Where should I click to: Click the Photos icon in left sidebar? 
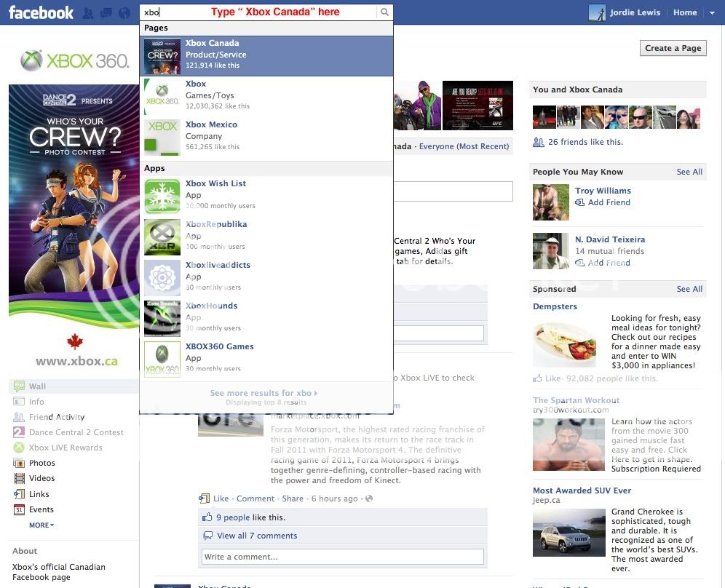pyautogui.click(x=19, y=463)
